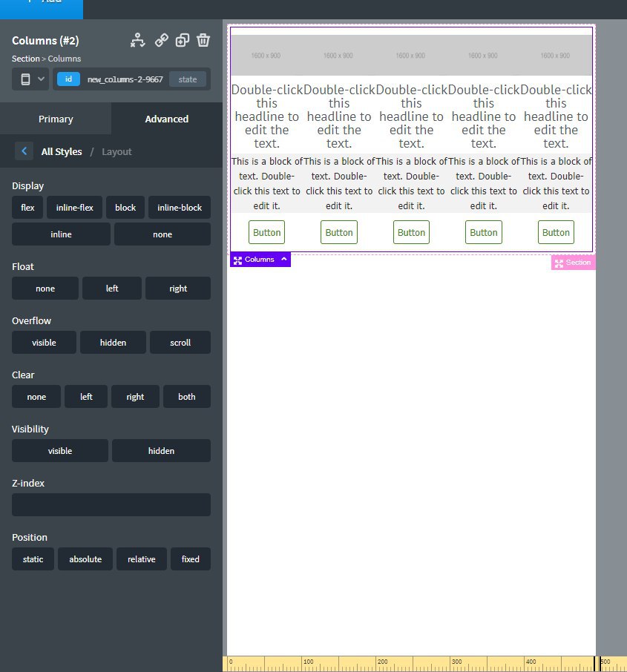627x672 pixels.
Task: Delete the Columns element with the trash icon
Action: point(203,40)
